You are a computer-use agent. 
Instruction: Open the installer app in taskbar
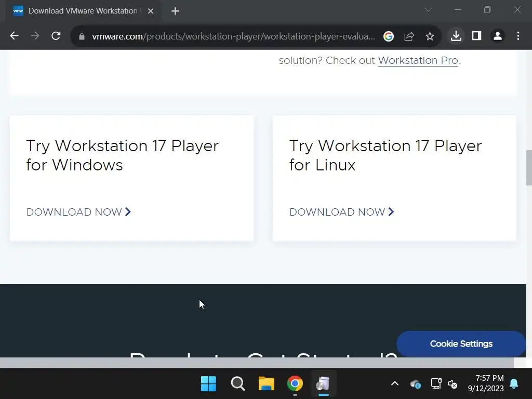[x=323, y=384]
